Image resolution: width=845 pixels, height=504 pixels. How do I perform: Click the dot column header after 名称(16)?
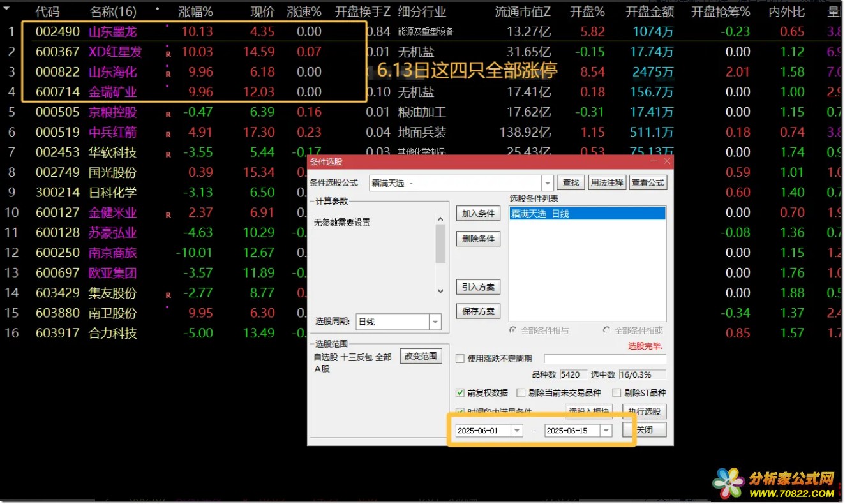(158, 10)
